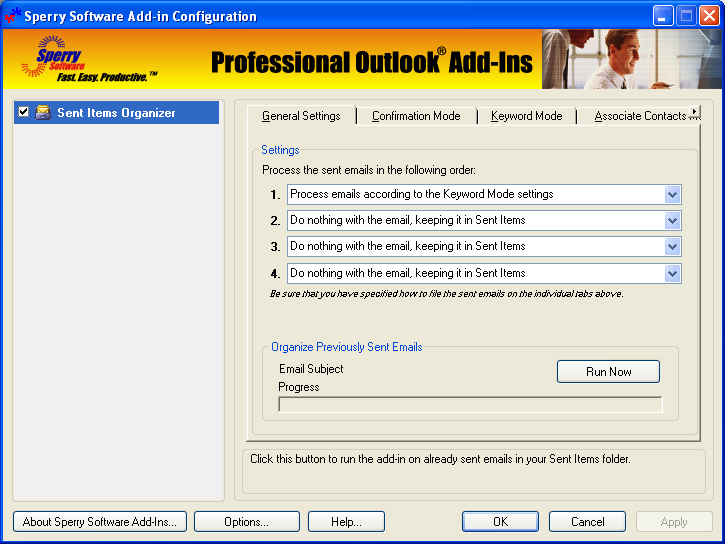Click 'Process the sent emails in the following order' text

click(x=369, y=170)
